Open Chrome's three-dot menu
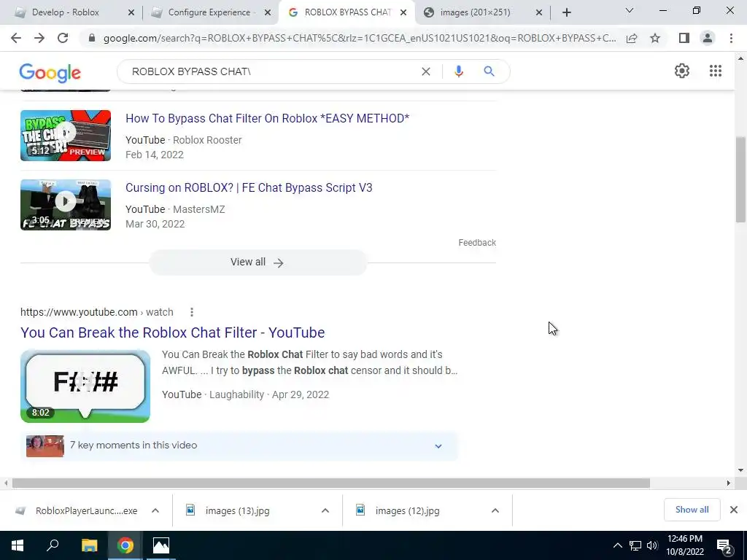The height and width of the screenshot is (560, 747). (x=731, y=38)
